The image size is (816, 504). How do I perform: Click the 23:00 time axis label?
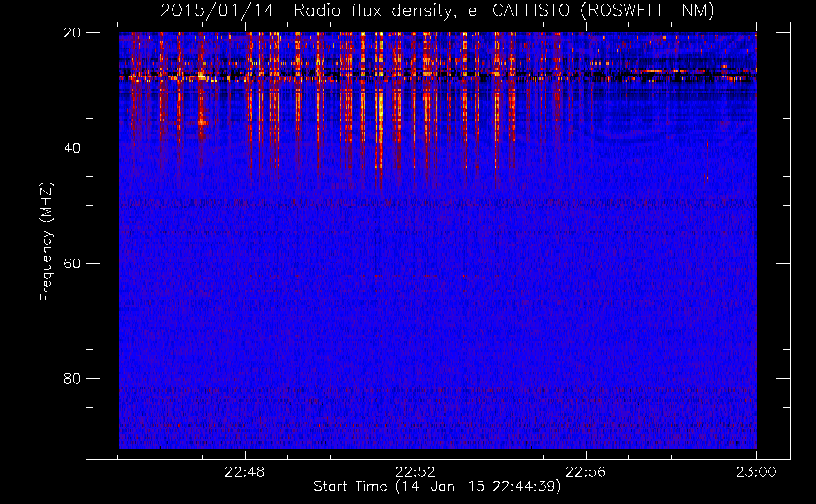pos(756,472)
